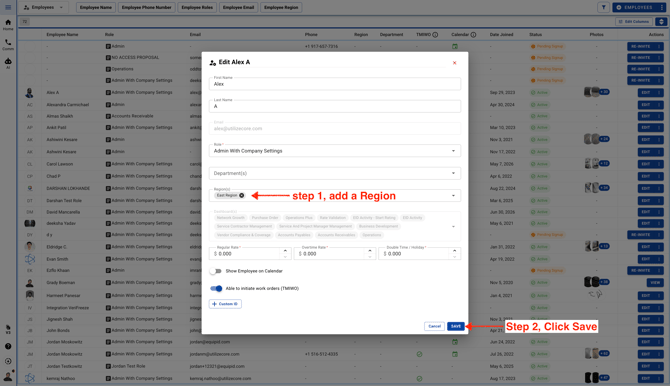Click the help question mark sidebar icon
The width and height of the screenshot is (670, 386).
(x=8, y=346)
